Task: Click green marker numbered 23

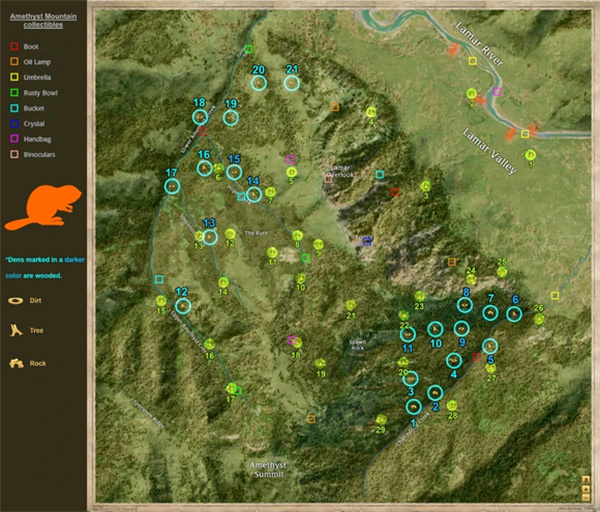Action: click(x=419, y=296)
